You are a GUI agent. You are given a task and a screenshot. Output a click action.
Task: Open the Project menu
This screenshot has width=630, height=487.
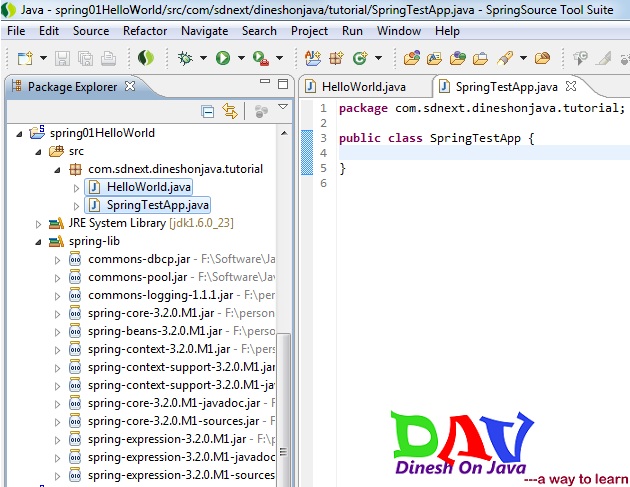click(309, 31)
